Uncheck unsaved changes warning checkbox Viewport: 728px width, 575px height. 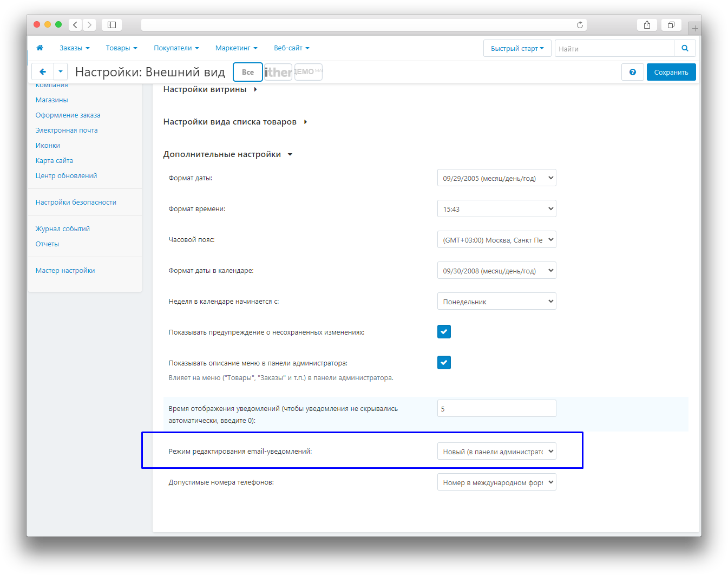[444, 332]
